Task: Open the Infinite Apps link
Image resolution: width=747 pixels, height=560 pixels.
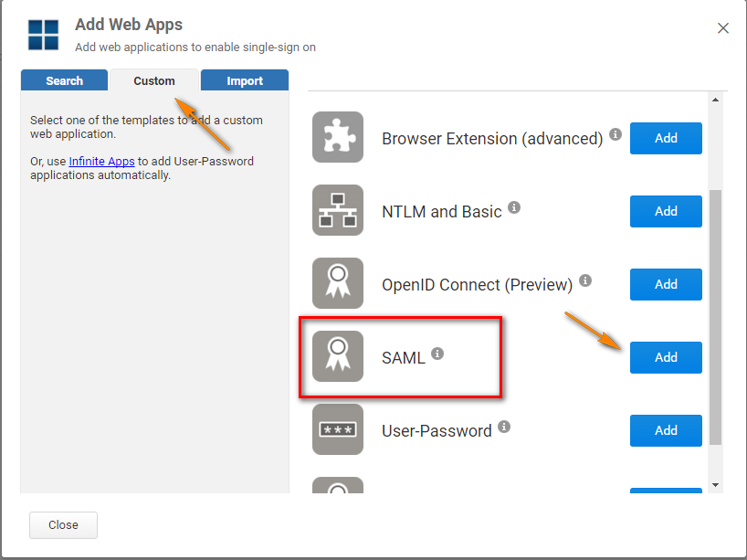Action: pos(101,162)
